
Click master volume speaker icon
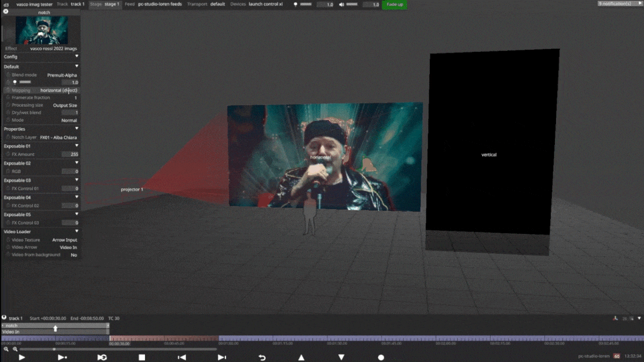[341, 4]
